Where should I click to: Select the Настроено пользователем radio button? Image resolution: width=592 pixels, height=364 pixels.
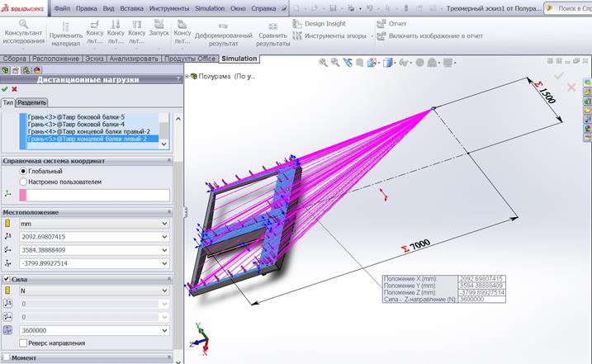click(23, 181)
